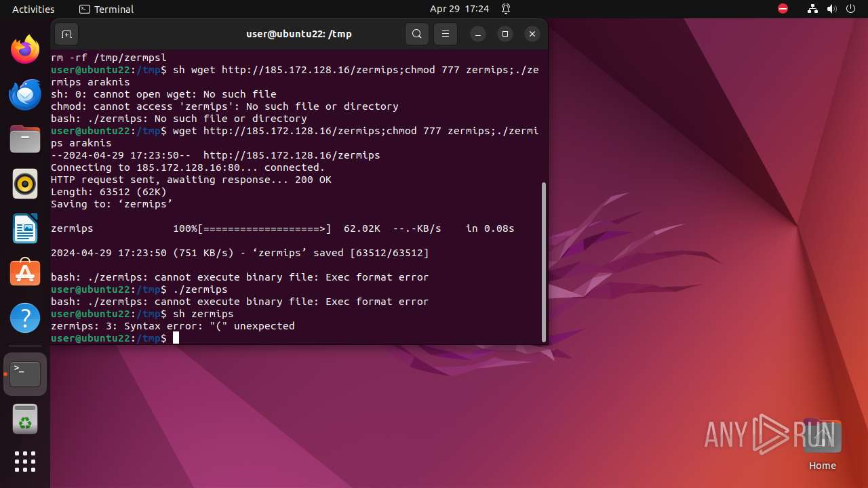
Task: Click 'sh: 0: cannot open wget' line
Action: click(163, 94)
